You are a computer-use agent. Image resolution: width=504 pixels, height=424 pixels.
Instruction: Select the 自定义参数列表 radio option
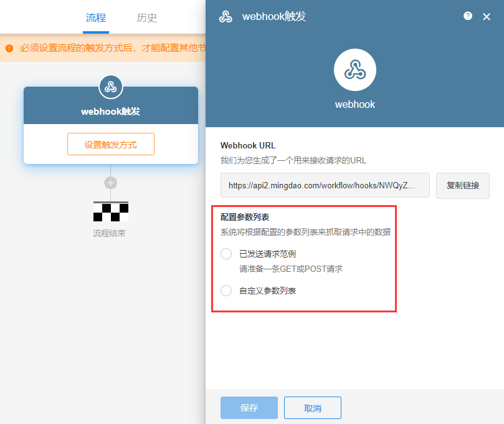[226, 291]
